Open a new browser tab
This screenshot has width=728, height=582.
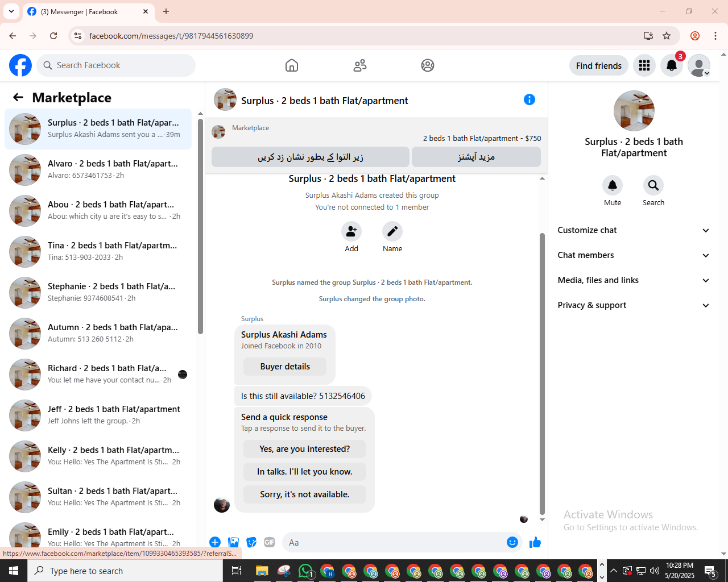point(166,11)
